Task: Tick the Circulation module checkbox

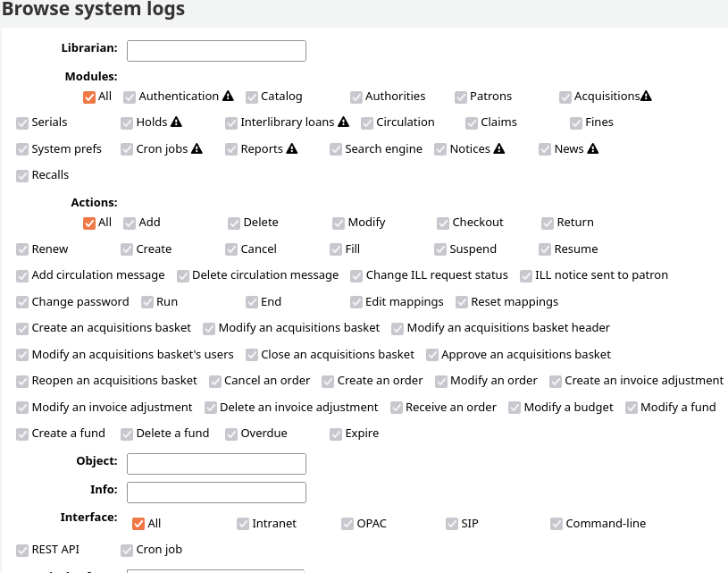Action: coord(367,122)
